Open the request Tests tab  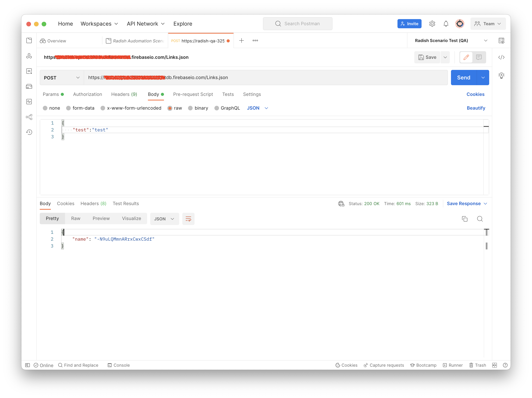pyautogui.click(x=228, y=94)
